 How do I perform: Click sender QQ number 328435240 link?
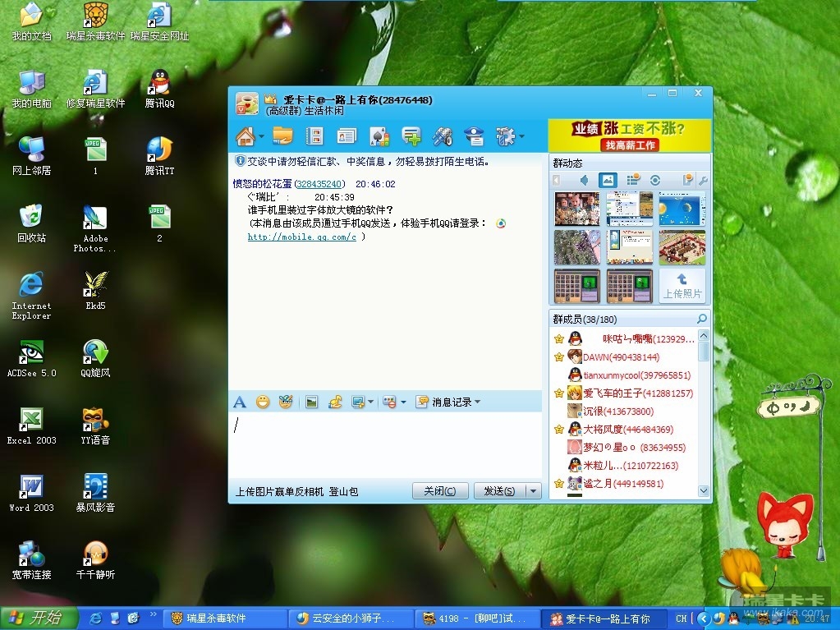(319, 184)
